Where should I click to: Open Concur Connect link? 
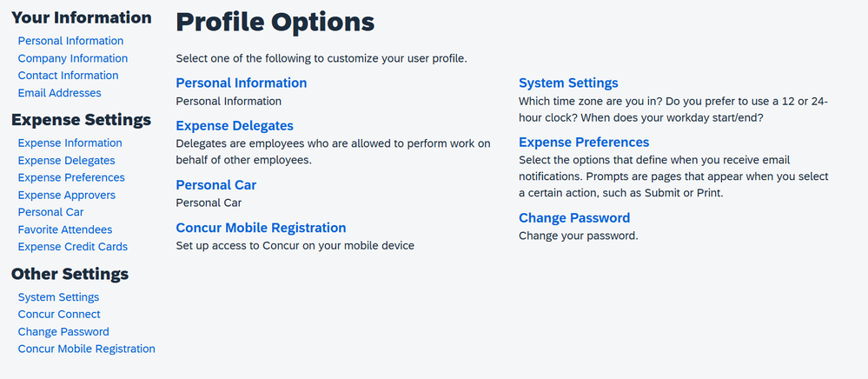59,314
